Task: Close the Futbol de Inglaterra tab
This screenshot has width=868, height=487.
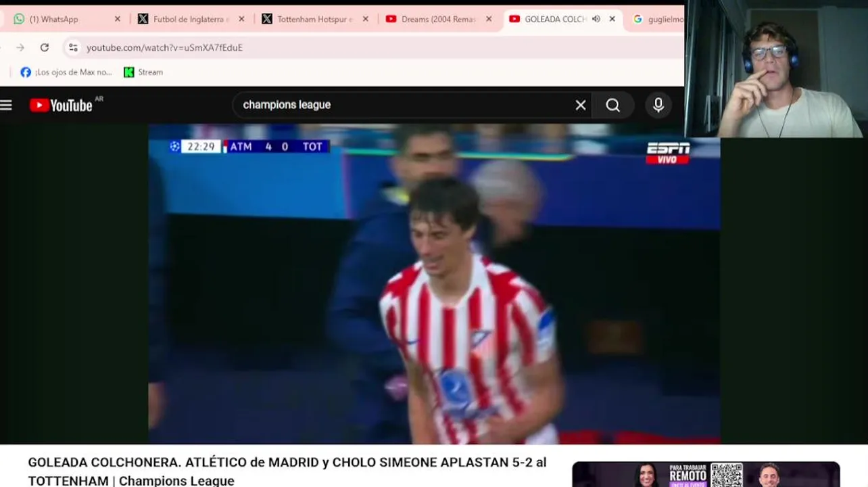Action: pyautogui.click(x=241, y=19)
